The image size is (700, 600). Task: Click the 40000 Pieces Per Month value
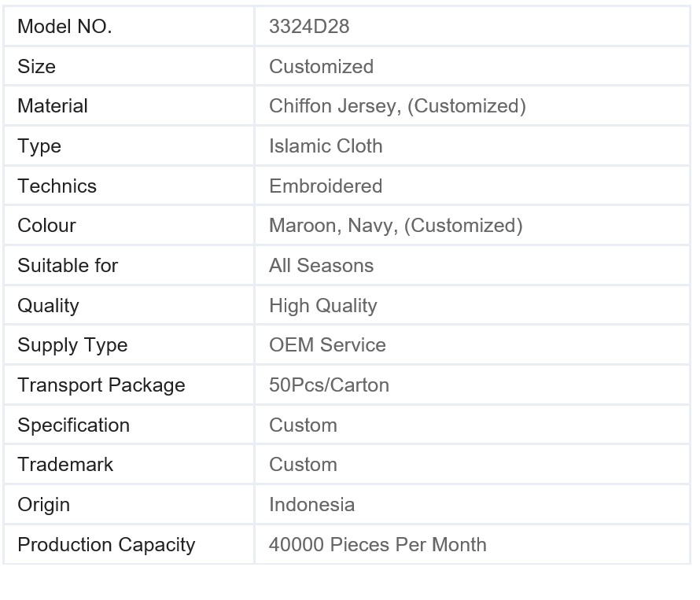[378, 545]
